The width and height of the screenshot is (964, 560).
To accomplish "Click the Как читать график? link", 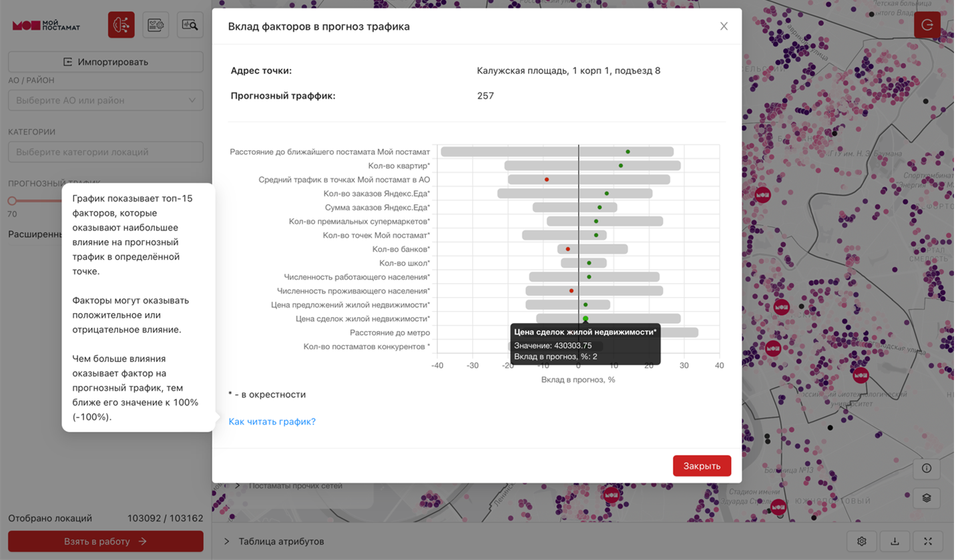I will tap(272, 422).
